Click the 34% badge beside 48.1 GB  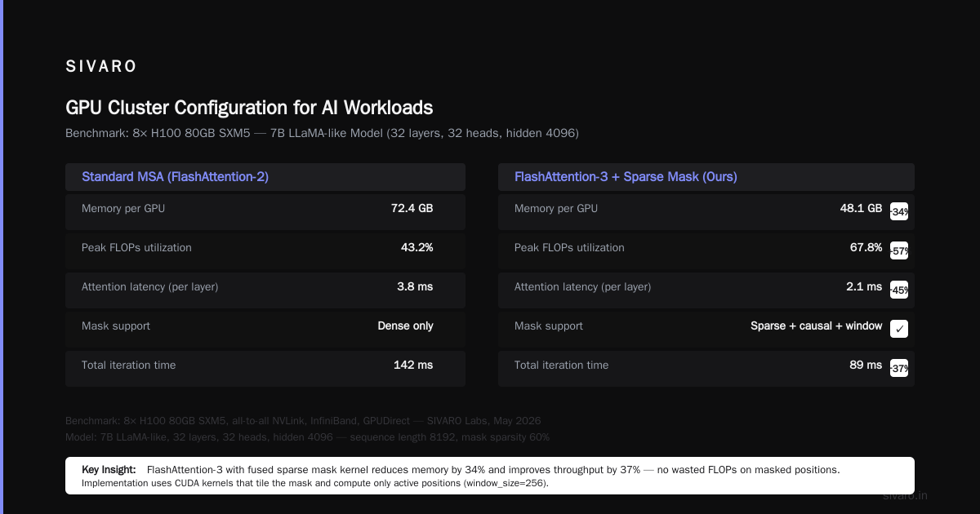(899, 211)
